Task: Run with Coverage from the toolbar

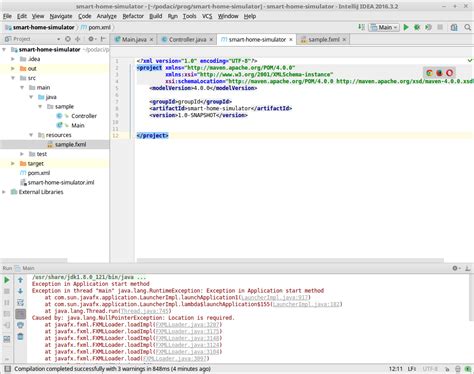Action: 428,27
